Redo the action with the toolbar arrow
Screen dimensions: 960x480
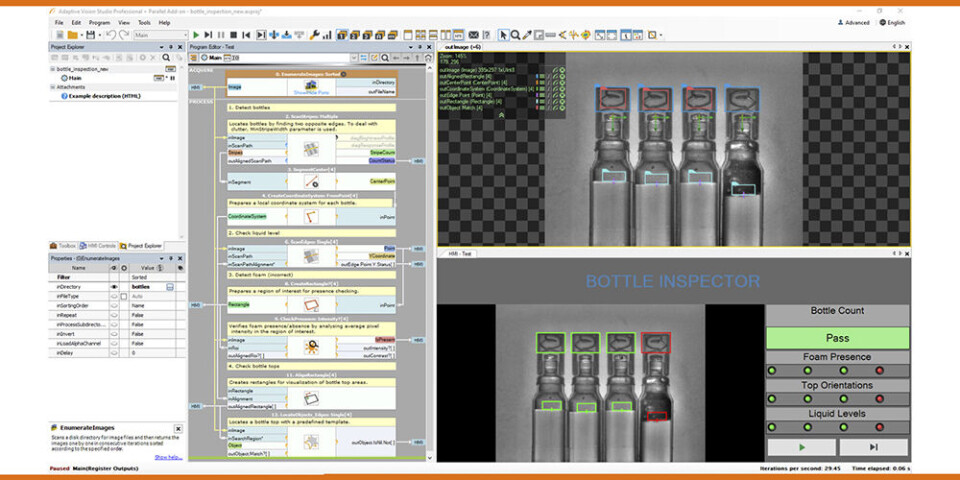tap(124, 35)
